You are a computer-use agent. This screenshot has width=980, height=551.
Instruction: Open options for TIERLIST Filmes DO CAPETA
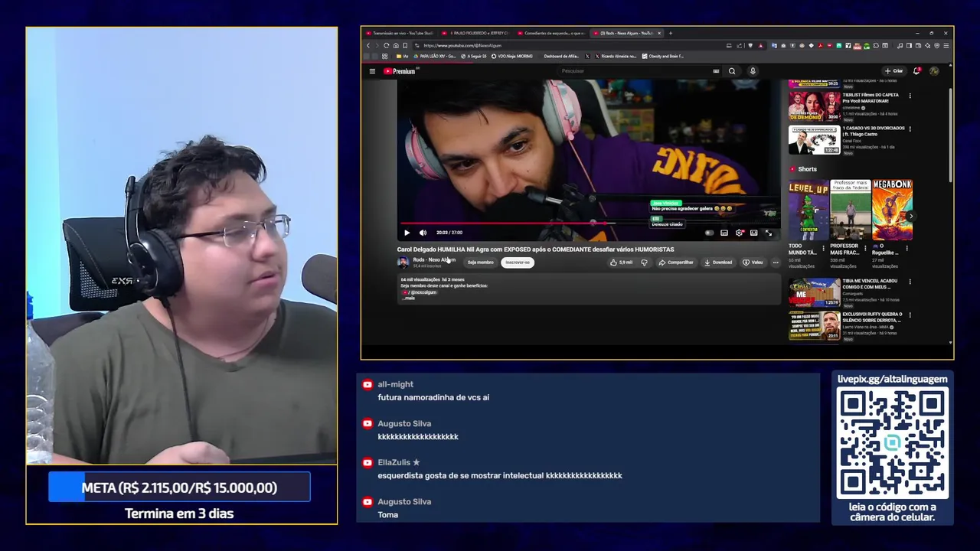(910, 96)
